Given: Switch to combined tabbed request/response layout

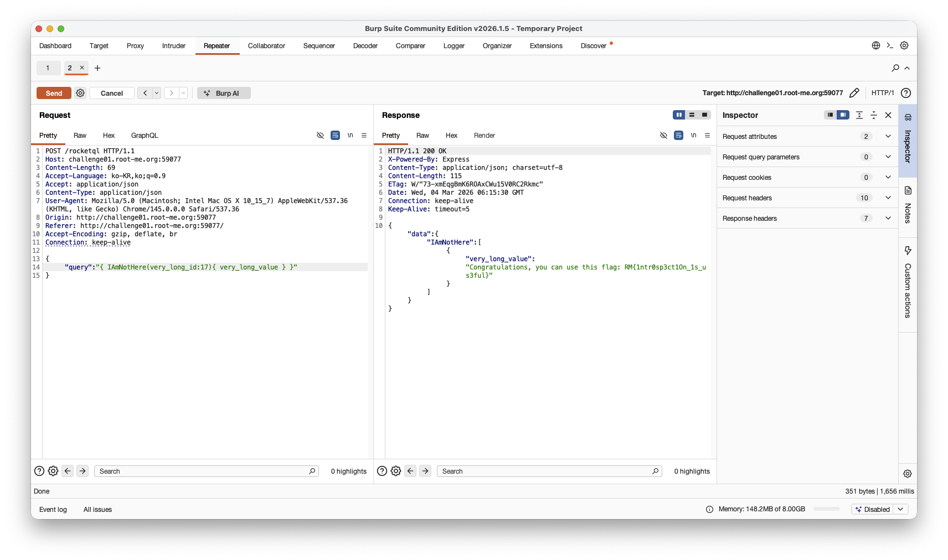Looking at the screenshot, I should [x=704, y=115].
